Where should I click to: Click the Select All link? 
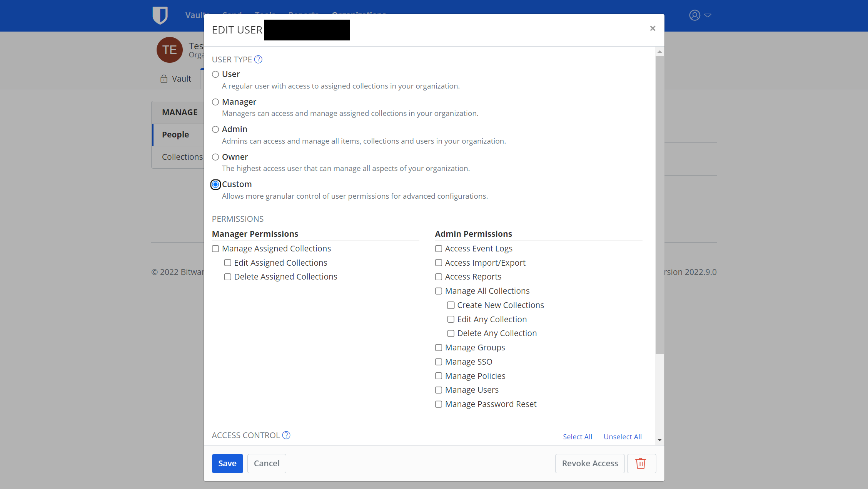coord(577,437)
